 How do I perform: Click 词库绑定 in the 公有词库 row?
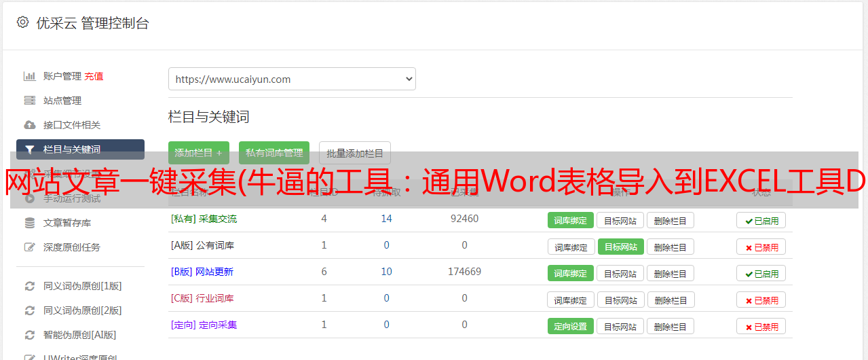pyautogui.click(x=571, y=247)
